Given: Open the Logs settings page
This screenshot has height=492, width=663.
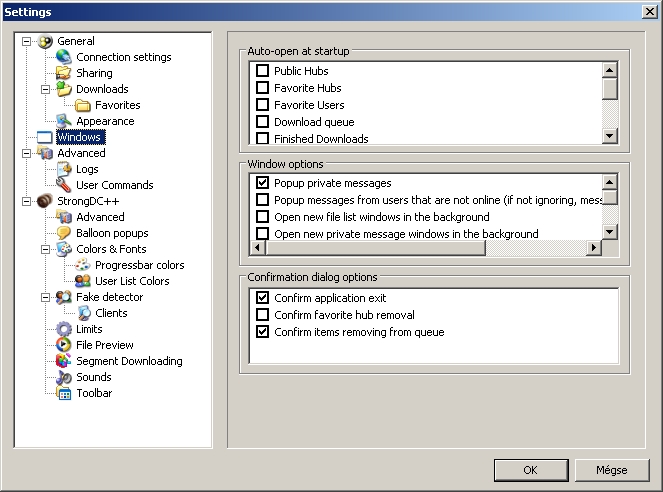Looking at the screenshot, I should pos(87,169).
